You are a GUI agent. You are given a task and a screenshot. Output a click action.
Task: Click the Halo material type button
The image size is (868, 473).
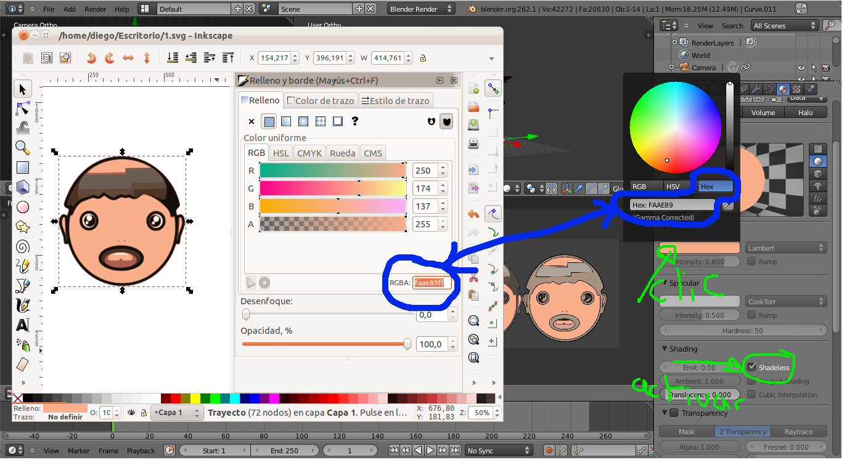pos(805,113)
